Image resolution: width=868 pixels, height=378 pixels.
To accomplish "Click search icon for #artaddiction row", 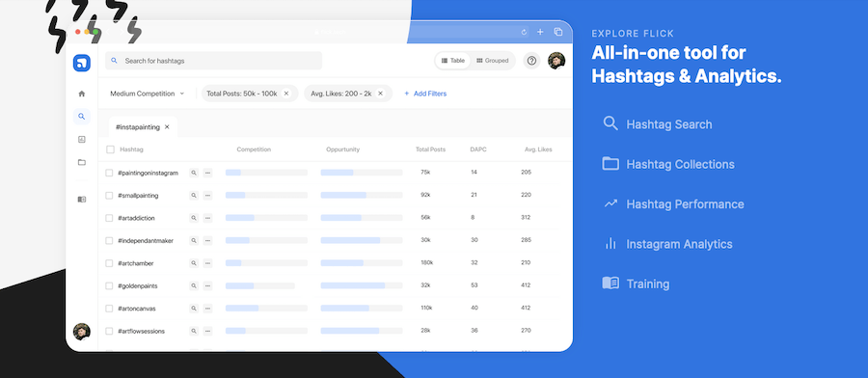I will tap(194, 218).
